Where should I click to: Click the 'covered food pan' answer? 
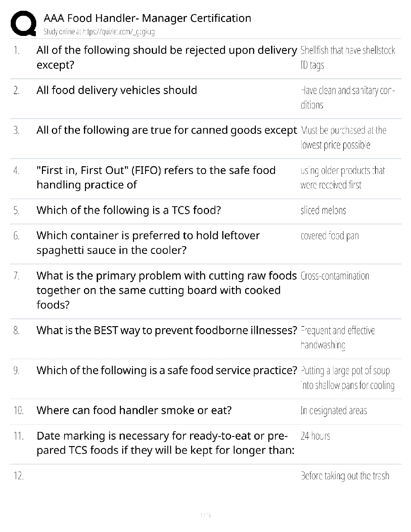pyautogui.click(x=329, y=236)
